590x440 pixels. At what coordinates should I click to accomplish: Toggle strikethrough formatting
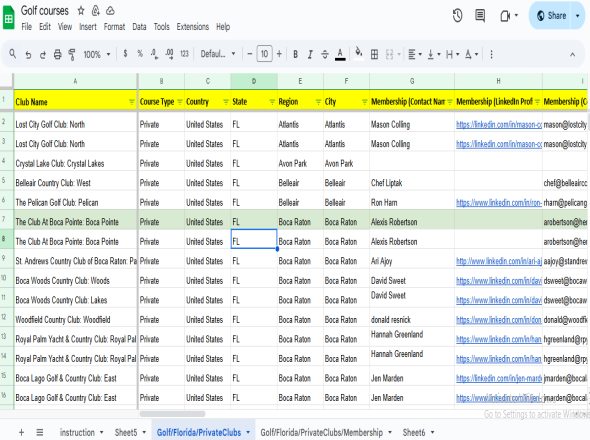(x=325, y=55)
